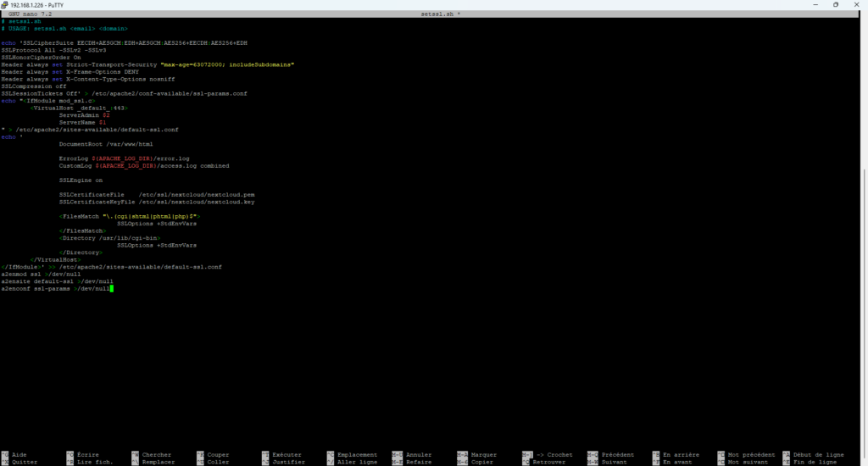The height and width of the screenshot is (466, 868).
Task: Click the '</IfModule>' closing line
Action: pyautogui.click(x=111, y=267)
